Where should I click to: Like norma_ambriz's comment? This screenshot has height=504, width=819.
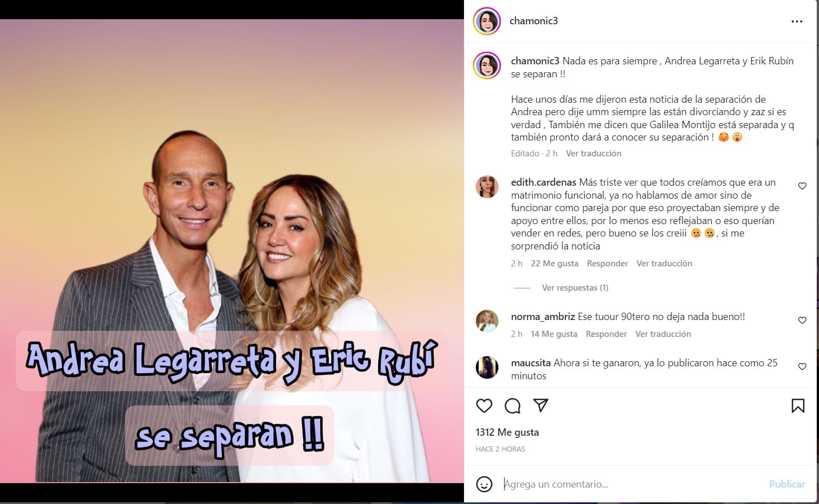click(x=802, y=320)
